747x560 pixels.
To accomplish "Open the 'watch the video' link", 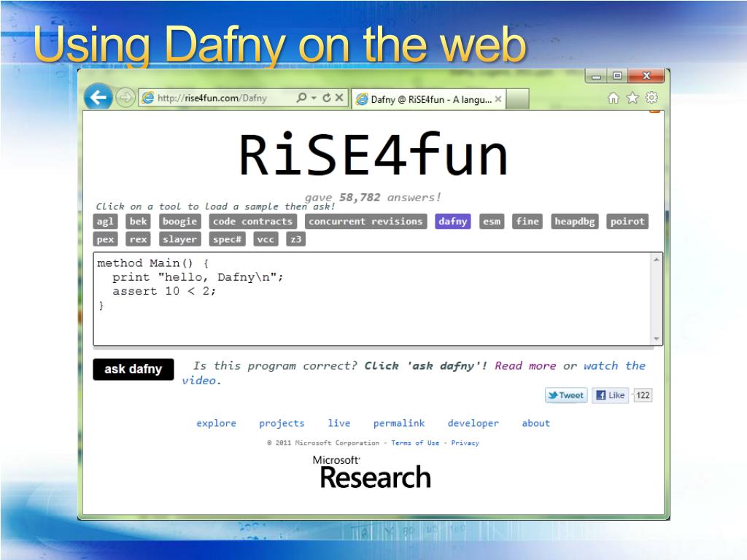I will click(614, 366).
